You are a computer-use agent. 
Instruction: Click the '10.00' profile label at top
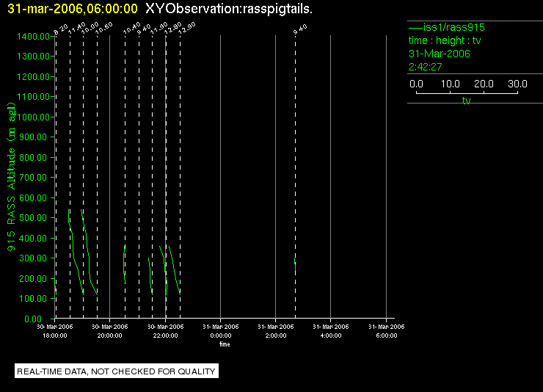pyautogui.click(x=90, y=28)
